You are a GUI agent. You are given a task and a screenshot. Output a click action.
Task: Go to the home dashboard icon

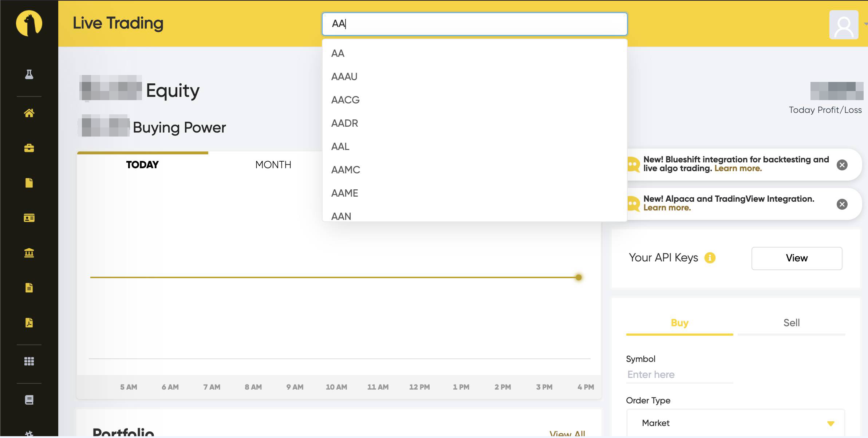tap(29, 113)
